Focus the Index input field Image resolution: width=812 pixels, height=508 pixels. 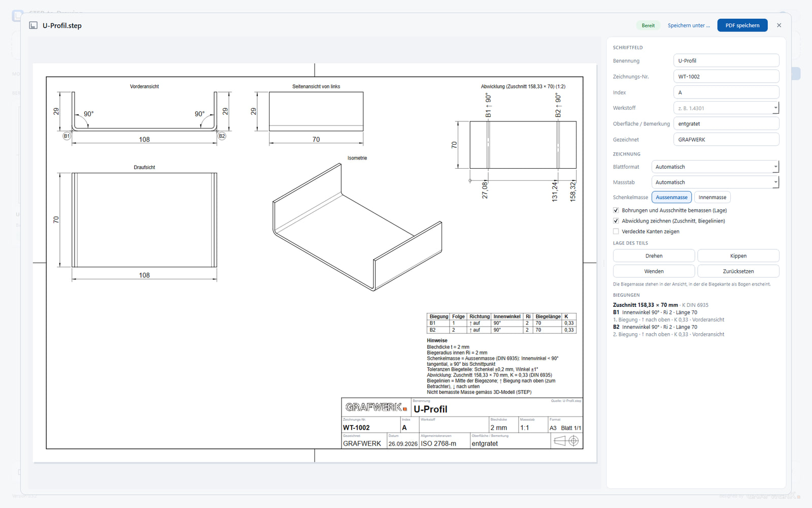[726, 92]
